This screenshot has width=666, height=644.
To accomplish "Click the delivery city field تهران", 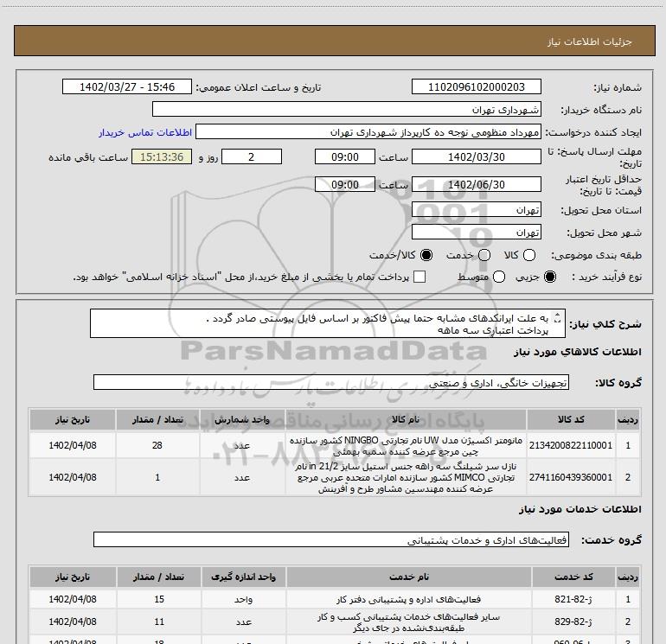I will [x=476, y=233].
